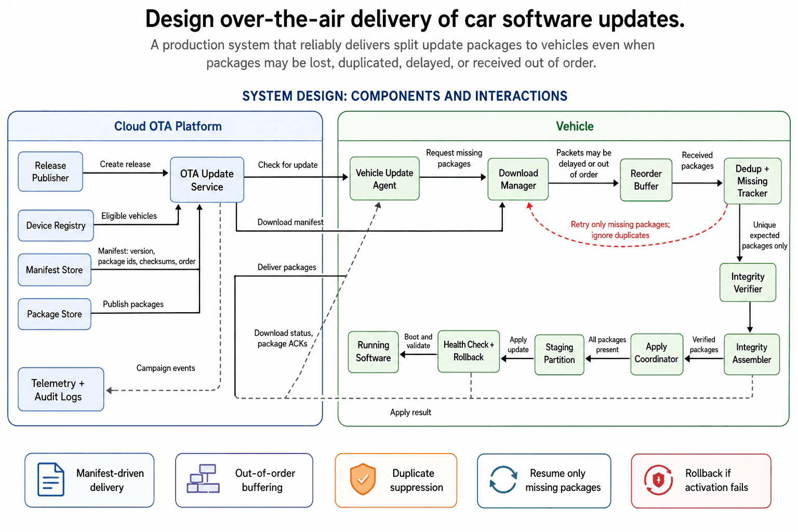Image resolution: width=798 pixels, height=532 pixels.
Task: Click the main title about over-the-air delivery
Action: tap(415, 19)
